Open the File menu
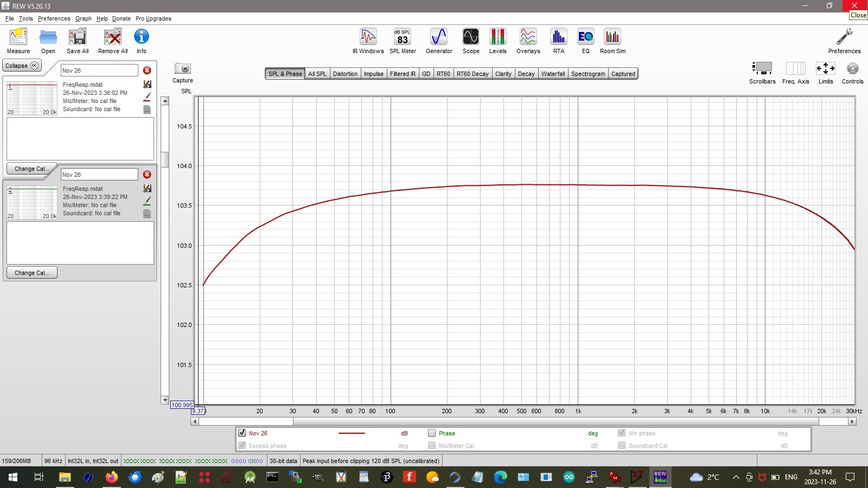868x488 pixels. coord(10,18)
